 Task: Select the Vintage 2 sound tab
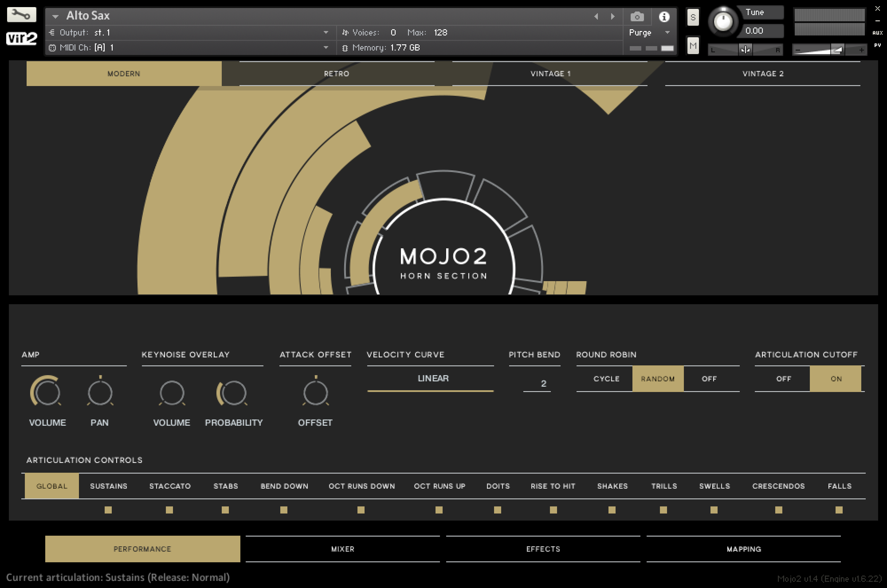[763, 74]
